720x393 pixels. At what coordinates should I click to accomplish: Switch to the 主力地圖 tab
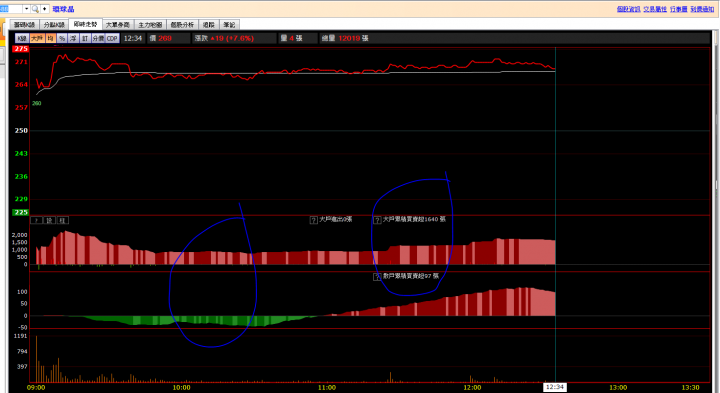[x=150, y=25]
